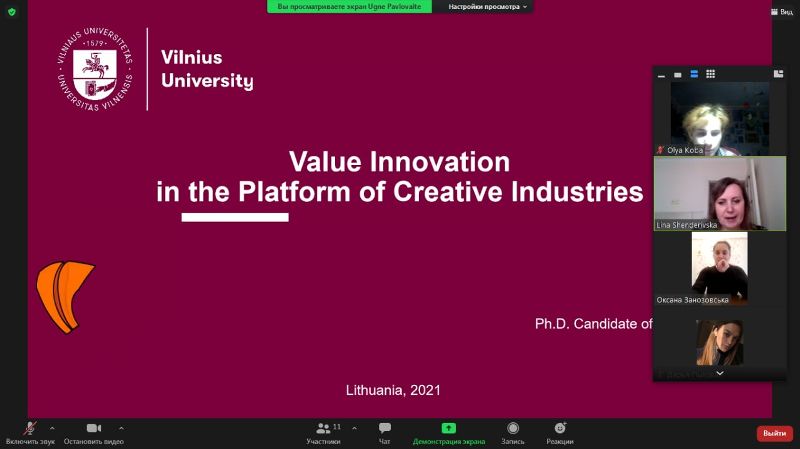
Task: Expand audio options arrow next to microphone
Action: point(52,428)
